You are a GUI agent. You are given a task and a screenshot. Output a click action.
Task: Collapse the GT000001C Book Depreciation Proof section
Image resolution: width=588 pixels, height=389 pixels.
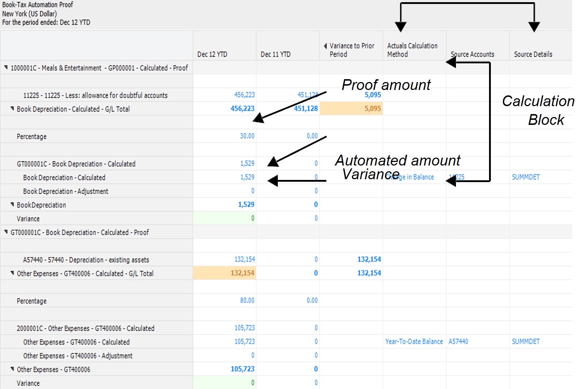6,232
